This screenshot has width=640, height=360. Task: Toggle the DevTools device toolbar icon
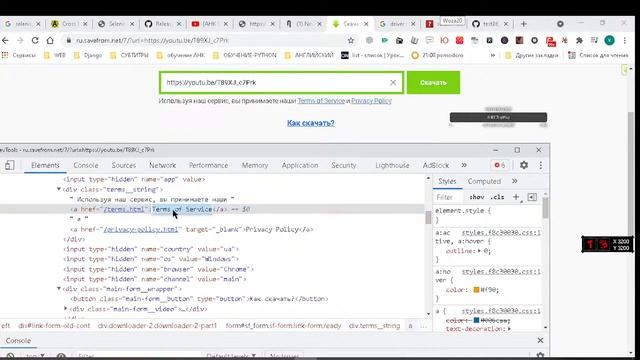(x=9, y=165)
